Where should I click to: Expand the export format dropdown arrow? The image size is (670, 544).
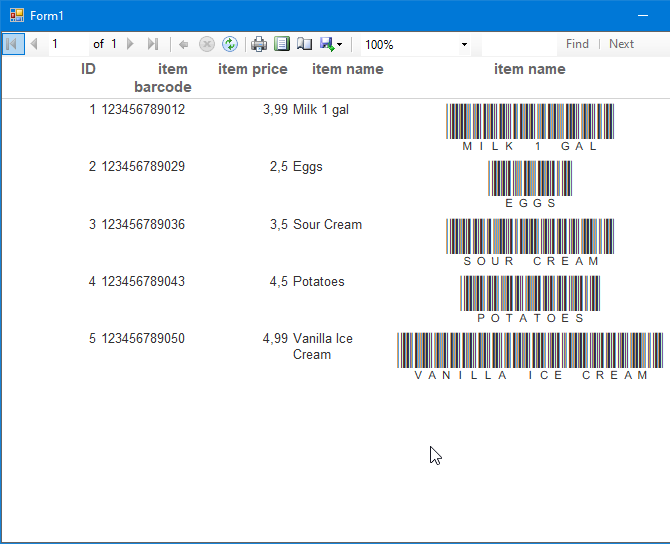tap(340, 44)
